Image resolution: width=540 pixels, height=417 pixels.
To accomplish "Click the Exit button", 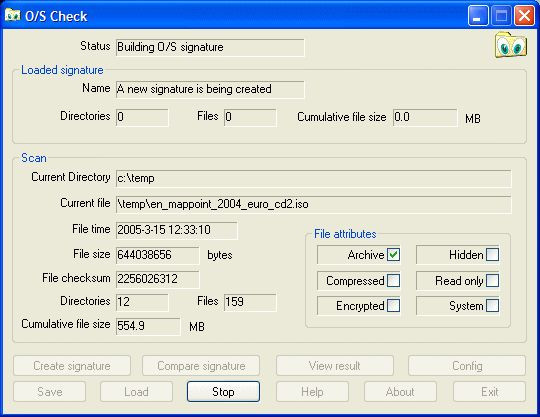I will coord(489,392).
